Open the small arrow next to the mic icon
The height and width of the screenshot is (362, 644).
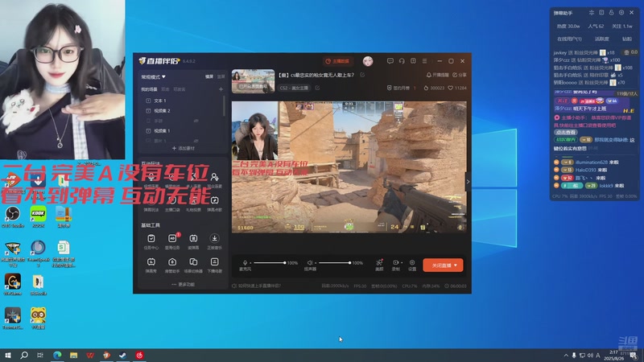pyautogui.click(x=250, y=263)
